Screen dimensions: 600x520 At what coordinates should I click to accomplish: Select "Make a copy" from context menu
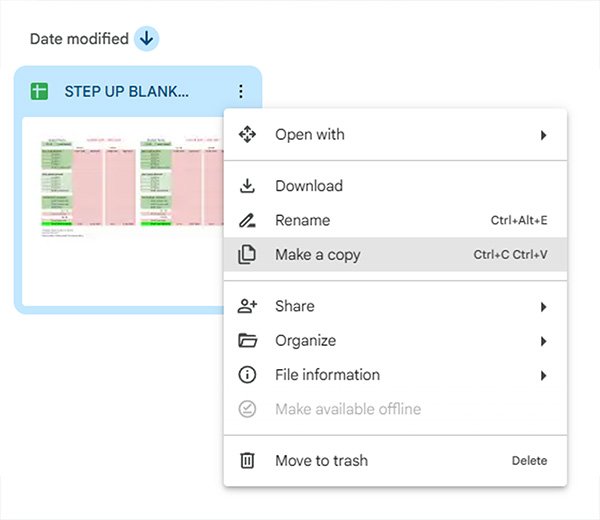(318, 255)
